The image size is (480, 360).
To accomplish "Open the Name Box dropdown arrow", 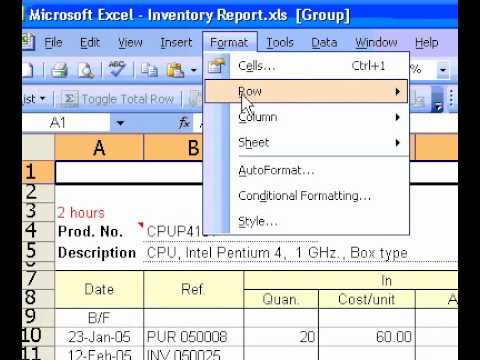I will [120, 123].
